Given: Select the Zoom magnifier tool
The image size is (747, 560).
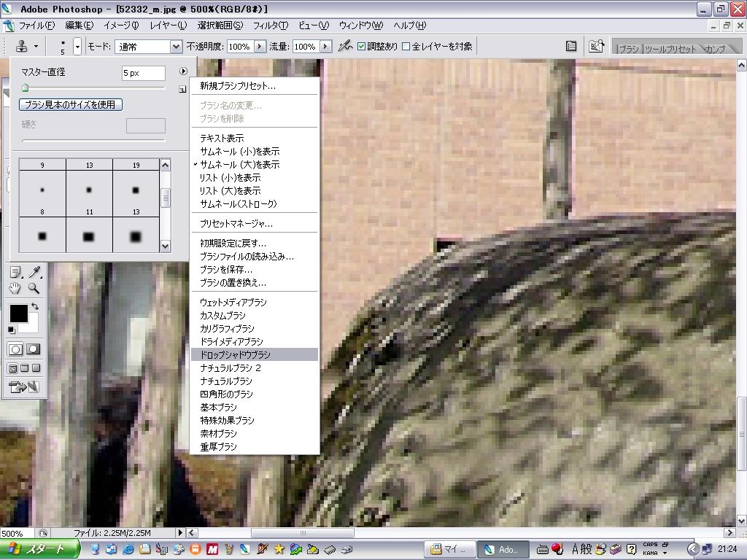Looking at the screenshot, I should coord(34,288).
